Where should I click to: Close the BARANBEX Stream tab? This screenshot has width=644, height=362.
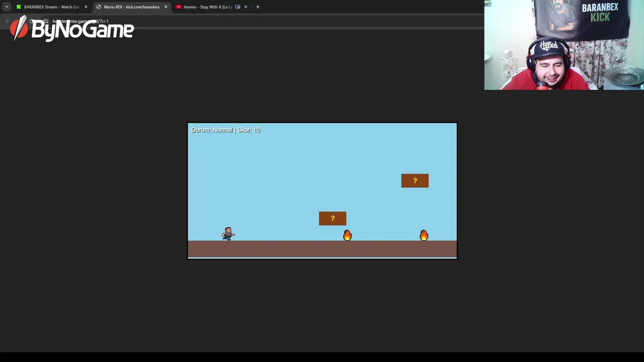pyautogui.click(x=86, y=7)
